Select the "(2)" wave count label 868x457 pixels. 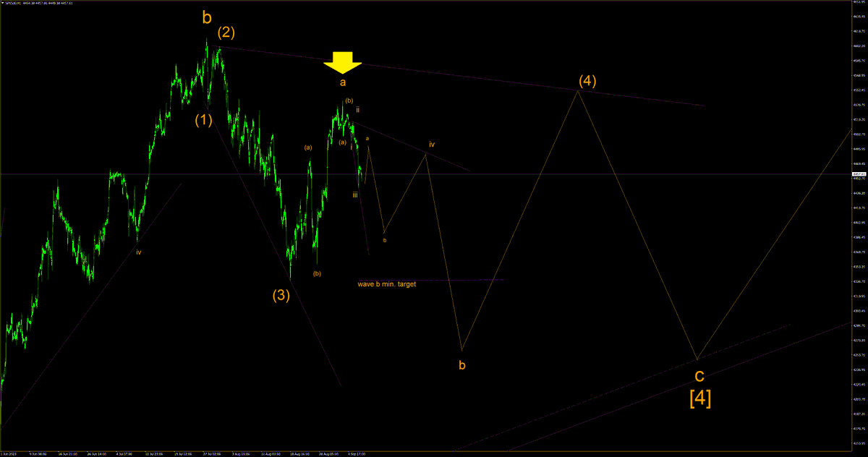tap(226, 32)
